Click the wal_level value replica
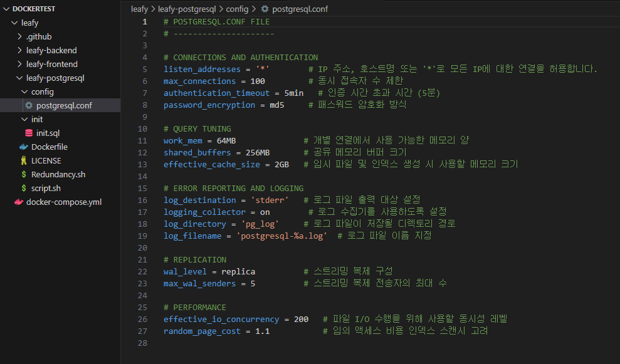 tap(238, 271)
